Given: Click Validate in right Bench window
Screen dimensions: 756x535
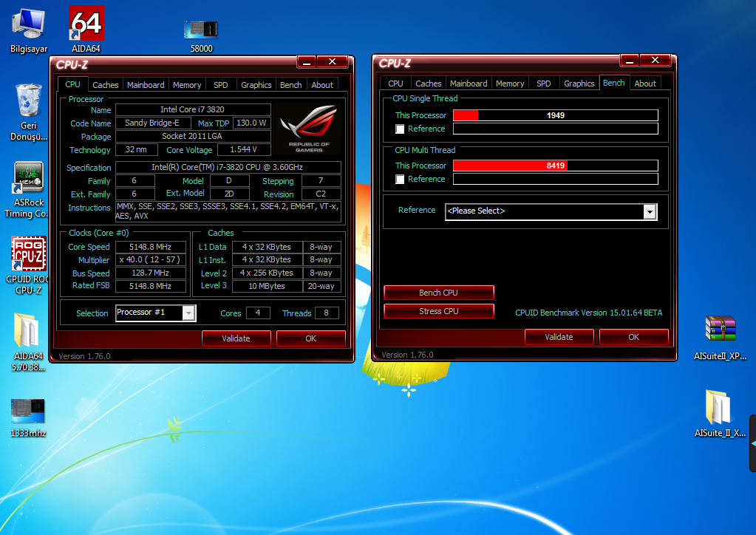Looking at the screenshot, I should tap(559, 337).
